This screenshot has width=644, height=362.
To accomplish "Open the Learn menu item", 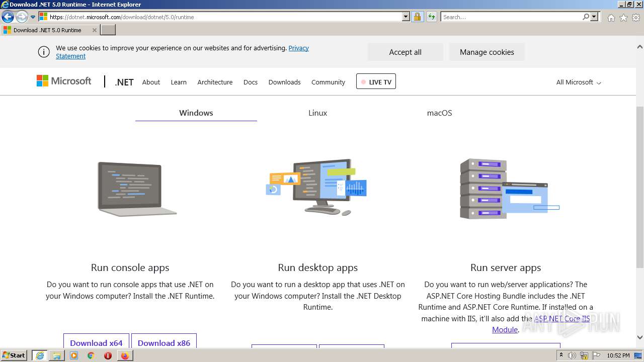I will point(179,82).
